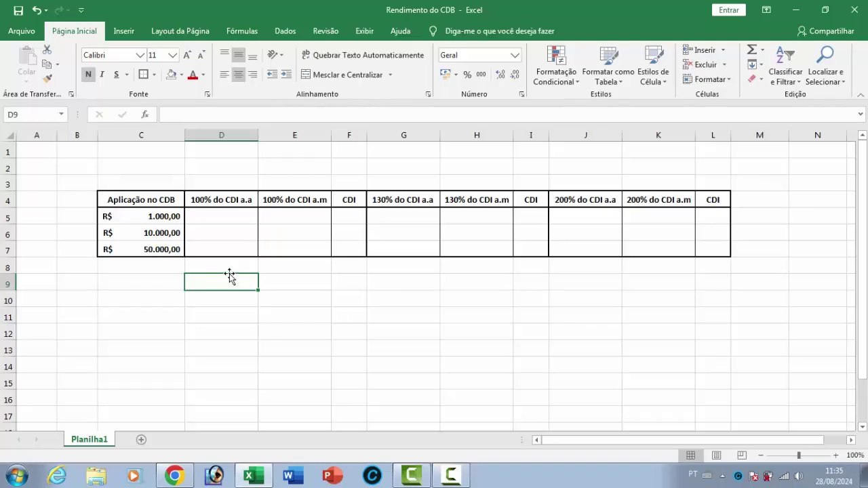Toggle Quebrar Texto Automaticamente

(x=363, y=55)
